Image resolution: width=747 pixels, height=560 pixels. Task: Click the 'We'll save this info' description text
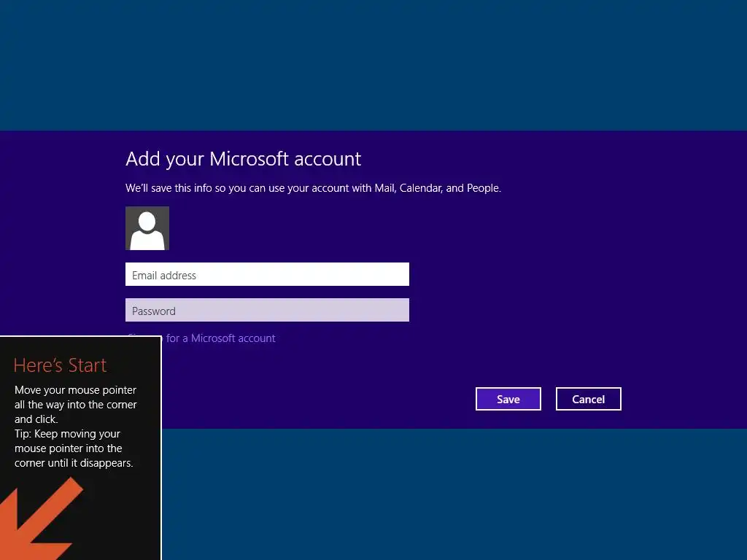(x=313, y=188)
